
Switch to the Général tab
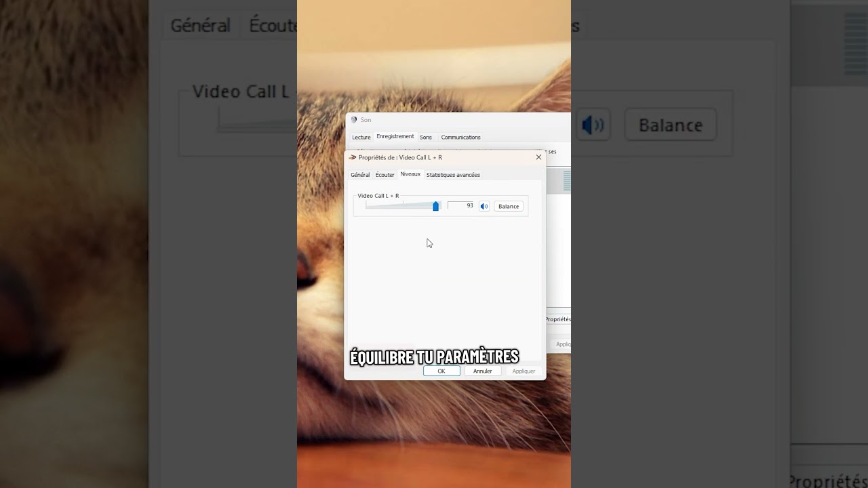pyautogui.click(x=360, y=175)
